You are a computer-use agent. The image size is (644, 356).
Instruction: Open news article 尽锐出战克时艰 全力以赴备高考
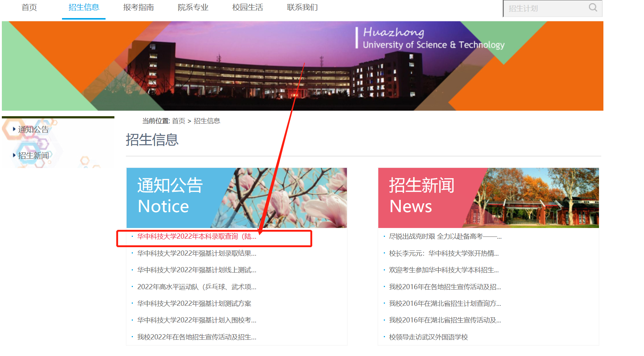click(x=445, y=236)
